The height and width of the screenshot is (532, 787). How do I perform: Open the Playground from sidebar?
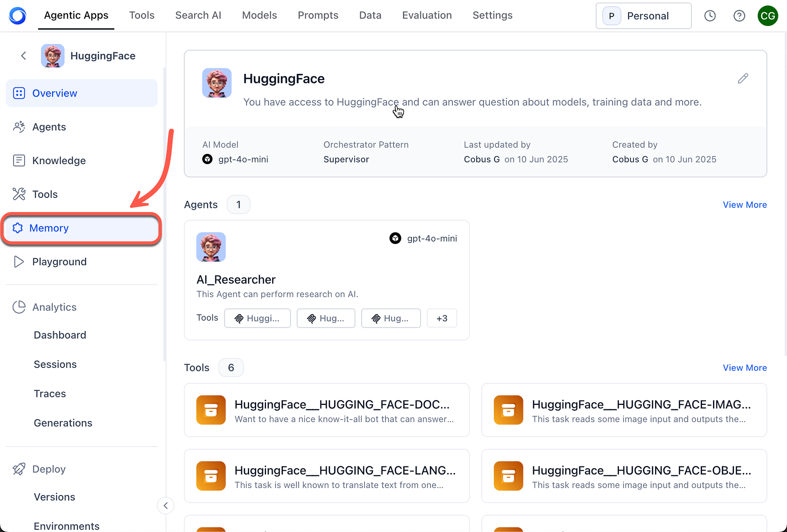point(59,262)
